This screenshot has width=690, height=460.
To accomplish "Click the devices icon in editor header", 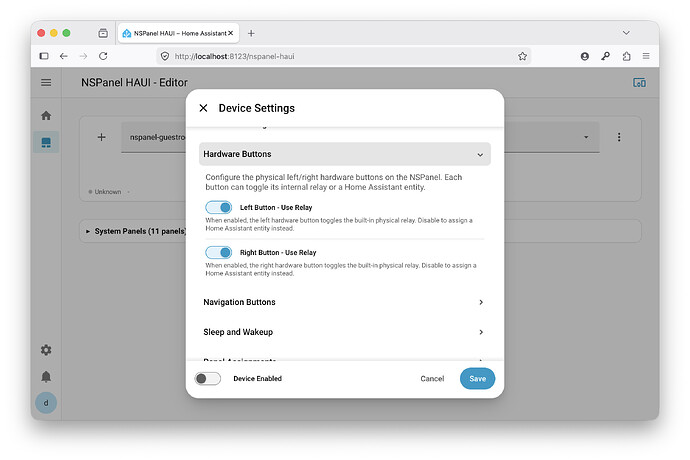I will pos(639,83).
